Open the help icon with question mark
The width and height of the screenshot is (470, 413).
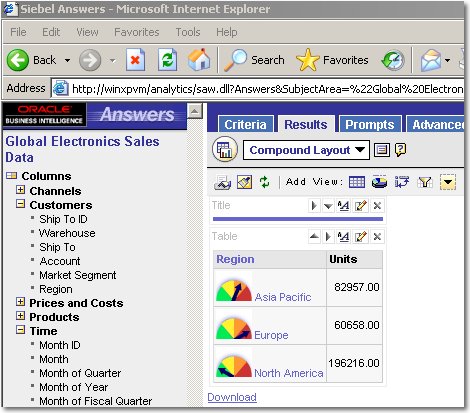[400, 150]
